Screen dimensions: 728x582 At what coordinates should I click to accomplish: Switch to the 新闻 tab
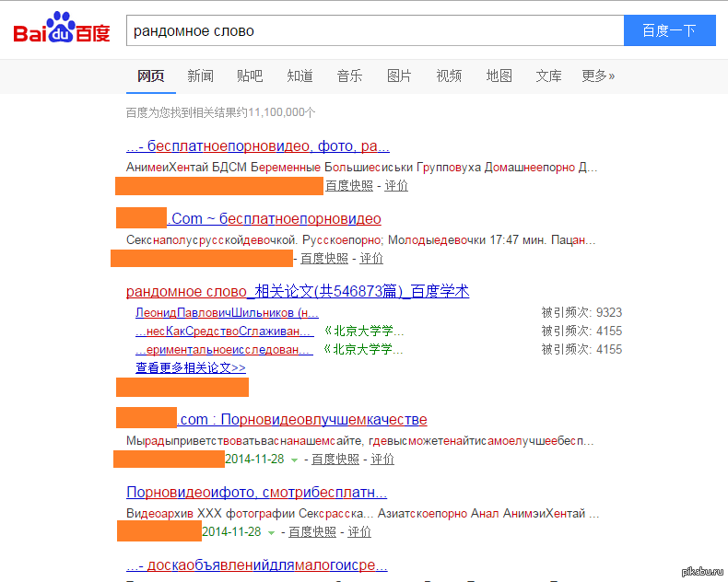200,76
